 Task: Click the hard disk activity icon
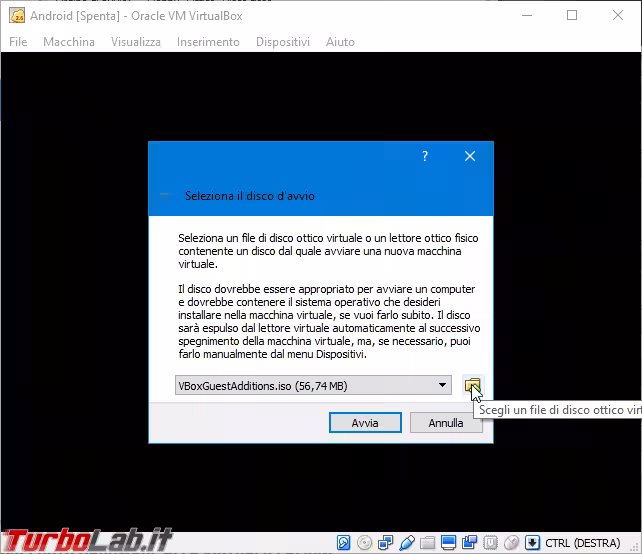tap(344, 543)
